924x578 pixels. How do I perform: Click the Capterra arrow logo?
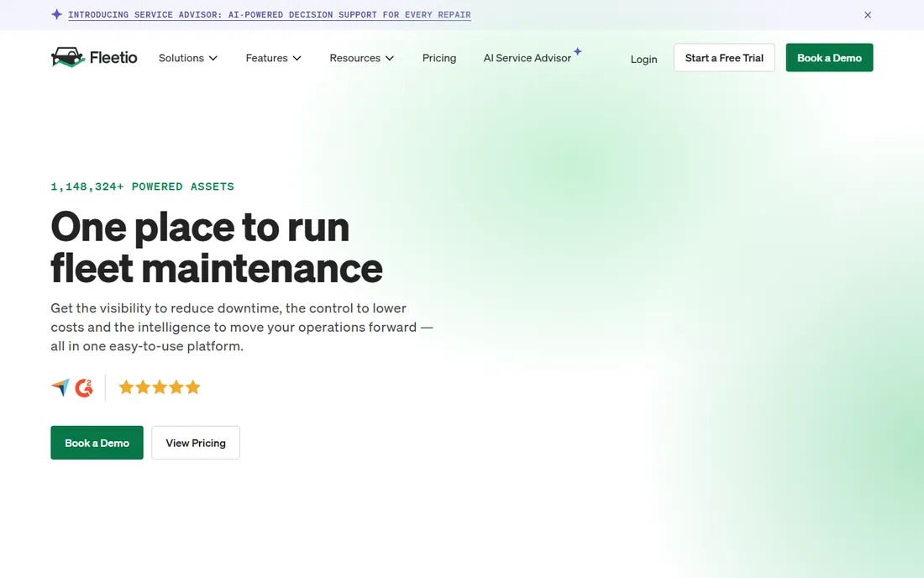[60, 387]
